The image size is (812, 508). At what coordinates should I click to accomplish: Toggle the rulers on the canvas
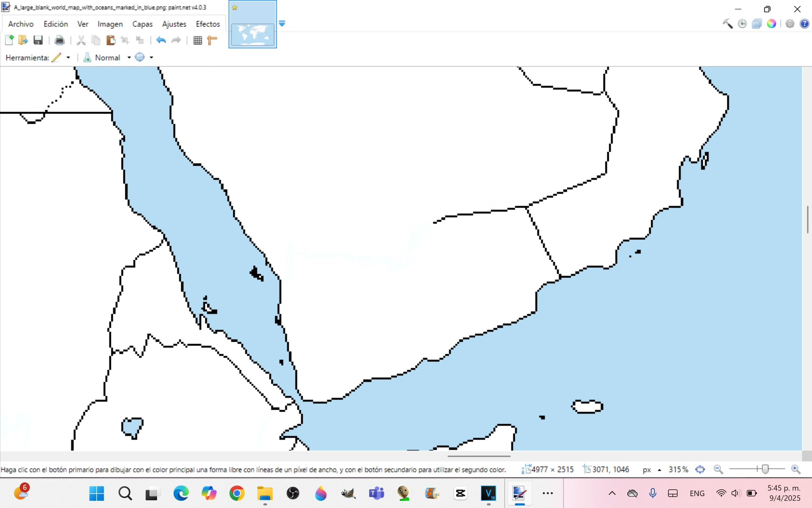(x=212, y=40)
